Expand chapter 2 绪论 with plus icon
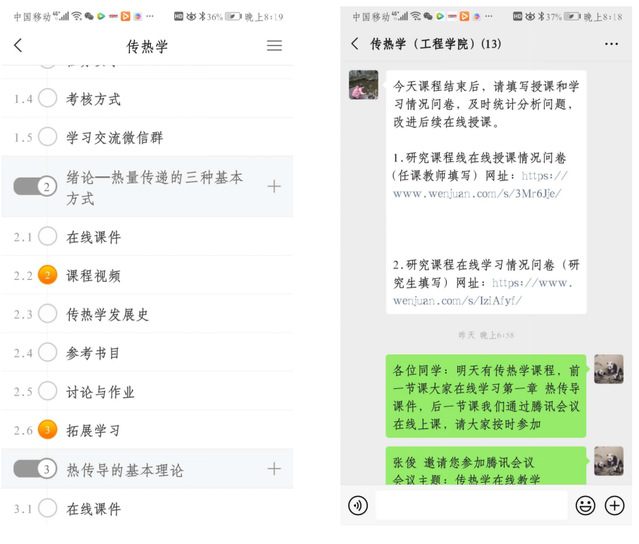This screenshot has width=639, height=544. pyautogui.click(x=274, y=186)
